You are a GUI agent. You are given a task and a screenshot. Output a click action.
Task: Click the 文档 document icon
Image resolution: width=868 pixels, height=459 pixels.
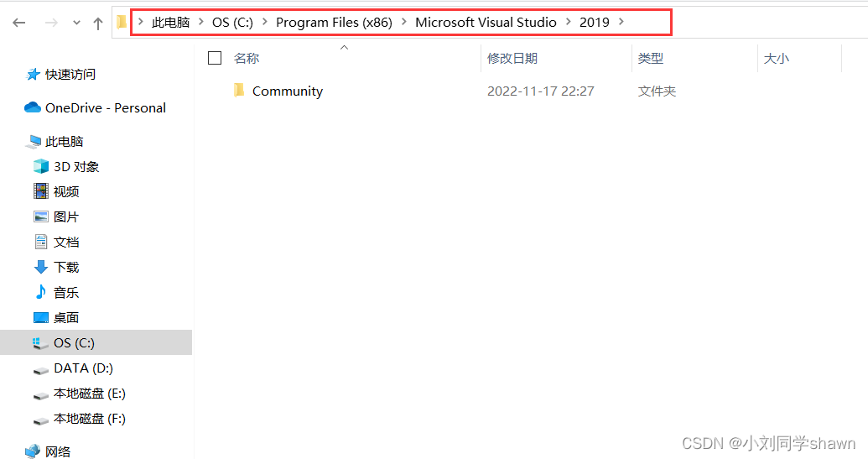41,242
